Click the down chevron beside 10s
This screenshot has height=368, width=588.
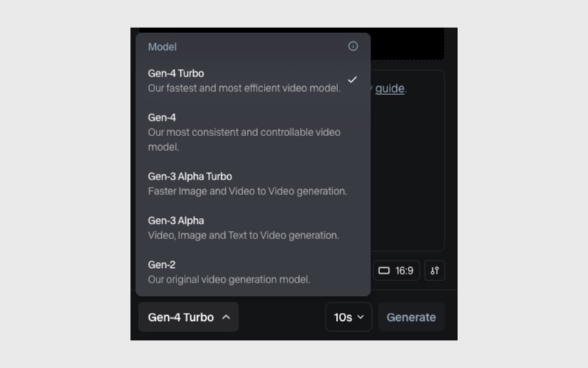pos(360,317)
